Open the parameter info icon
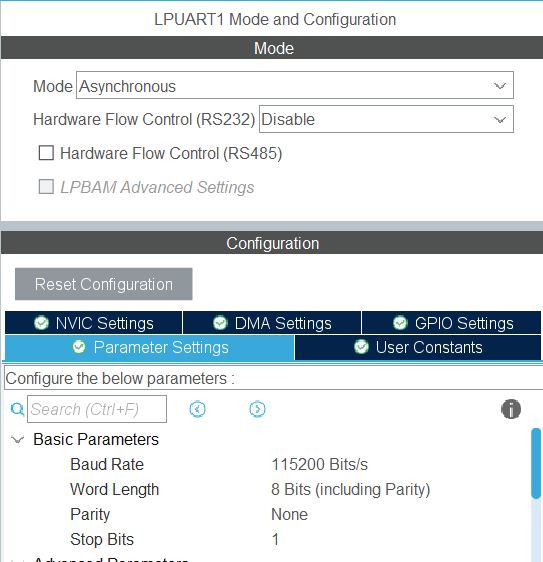The image size is (543, 562). 511,409
